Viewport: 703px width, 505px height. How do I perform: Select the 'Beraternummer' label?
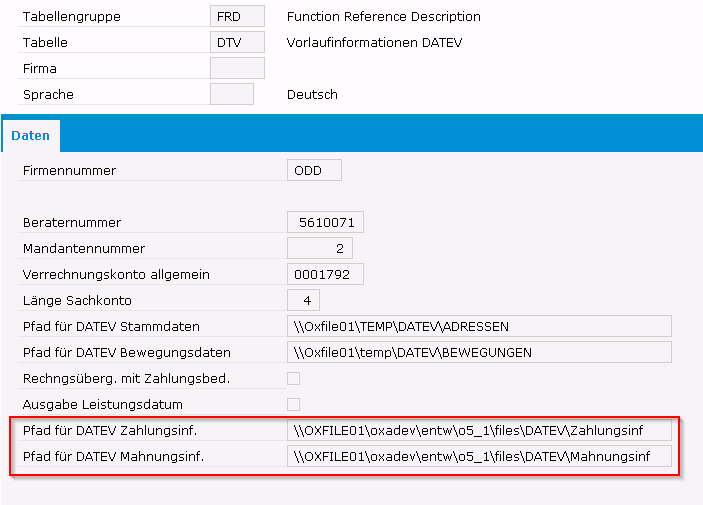click(x=72, y=222)
